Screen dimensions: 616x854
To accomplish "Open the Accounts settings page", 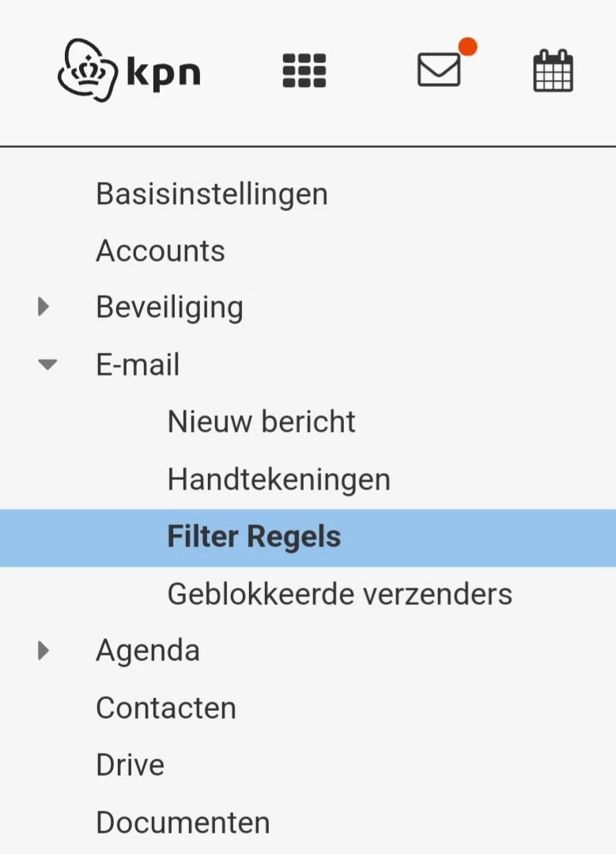I will [x=160, y=251].
